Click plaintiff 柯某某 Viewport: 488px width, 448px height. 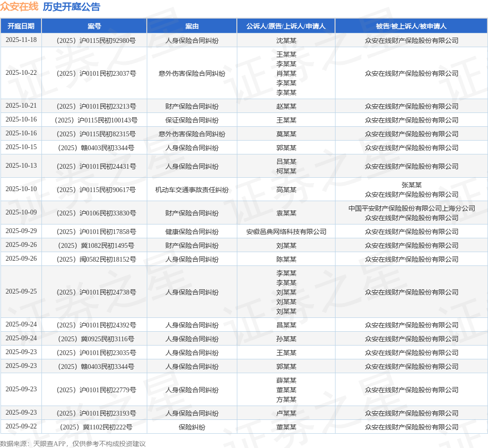coord(286,171)
